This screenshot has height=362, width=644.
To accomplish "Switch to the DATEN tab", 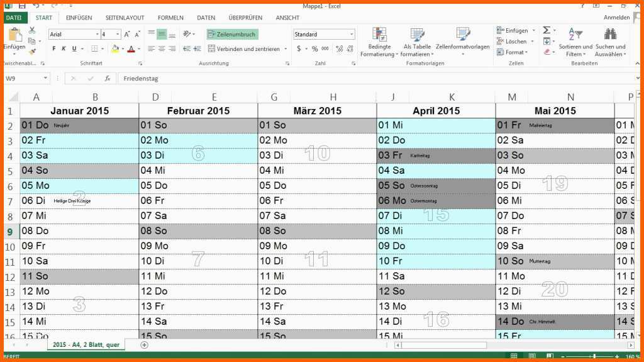I will pyautogui.click(x=206, y=18).
